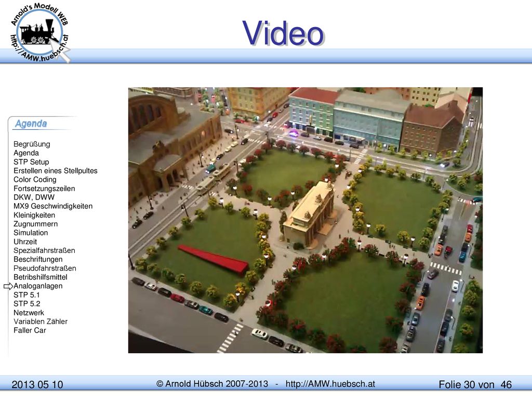Open Fortsetzungszeilen agenda entry
This screenshot has height=399, width=532.
(x=44, y=188)
